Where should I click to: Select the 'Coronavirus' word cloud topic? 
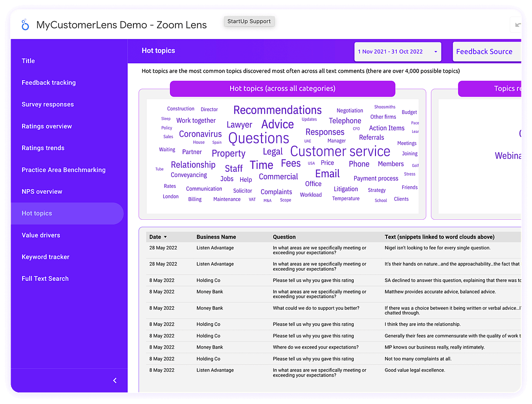click(x=200, y=134)
